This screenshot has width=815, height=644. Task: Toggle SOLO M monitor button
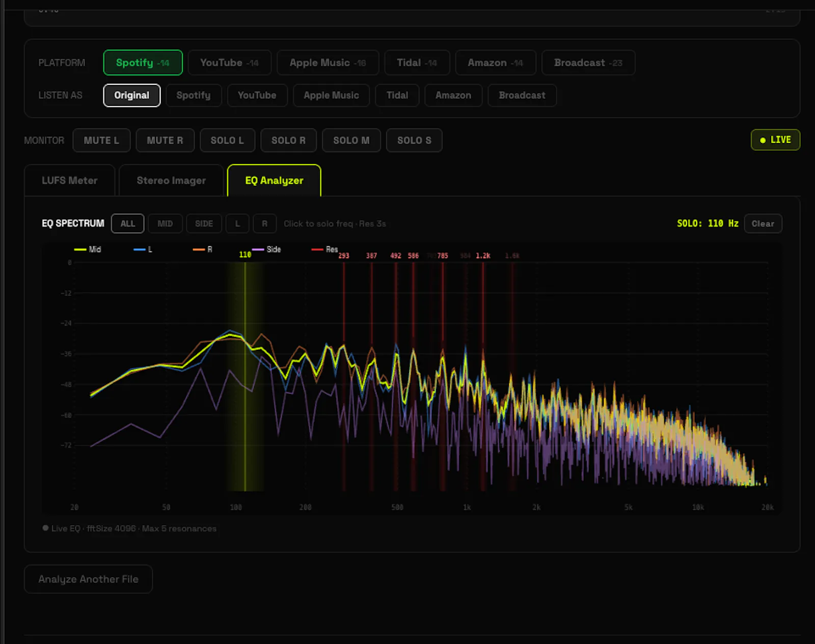(x=351, y=140)
